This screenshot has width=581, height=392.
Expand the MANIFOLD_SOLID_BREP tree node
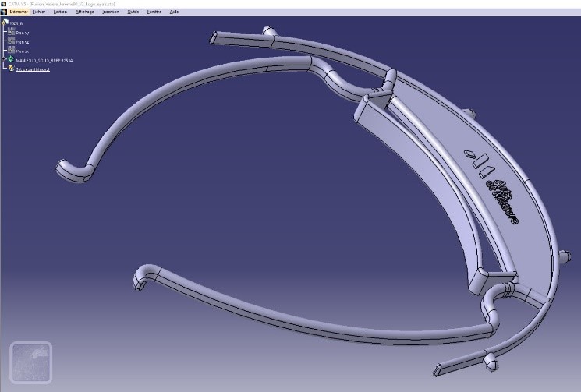click(x=4, y=60)
